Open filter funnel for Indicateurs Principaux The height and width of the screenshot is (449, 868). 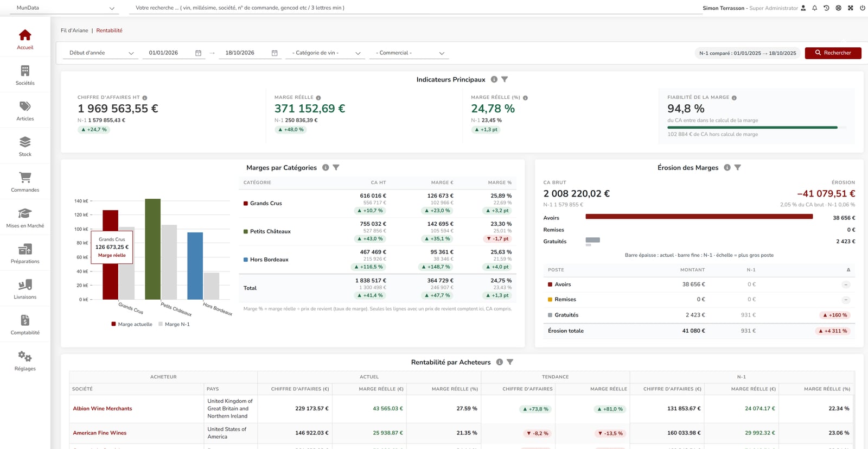click(505, 79)
